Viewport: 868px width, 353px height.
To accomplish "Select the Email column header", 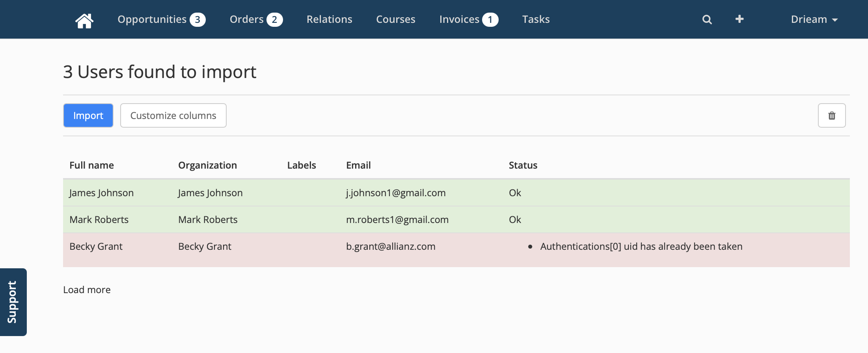I will tap(358, 165).
